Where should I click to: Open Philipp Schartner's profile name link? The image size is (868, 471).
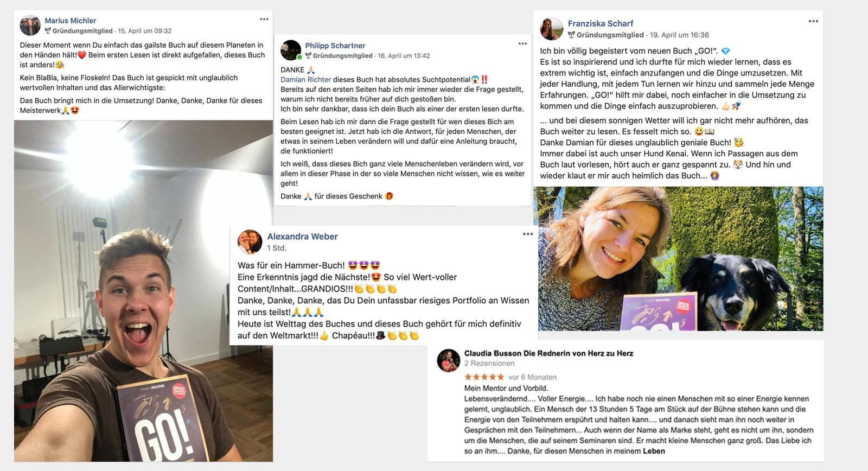(335, 46)
